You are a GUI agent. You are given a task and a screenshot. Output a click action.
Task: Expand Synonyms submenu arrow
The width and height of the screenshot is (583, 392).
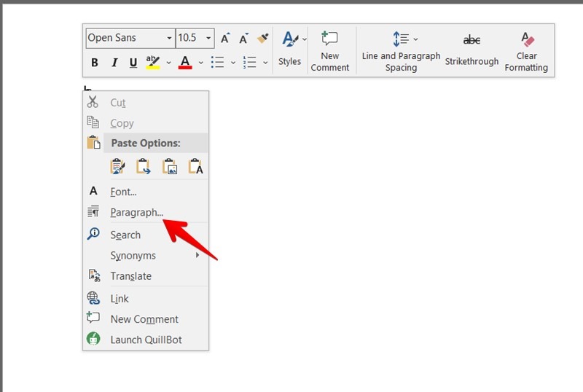(197, 255)
